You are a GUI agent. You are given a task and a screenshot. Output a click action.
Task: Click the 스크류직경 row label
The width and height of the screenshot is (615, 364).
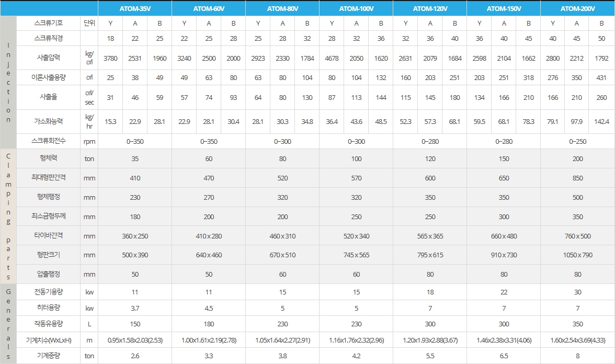[x=49, y=39]
